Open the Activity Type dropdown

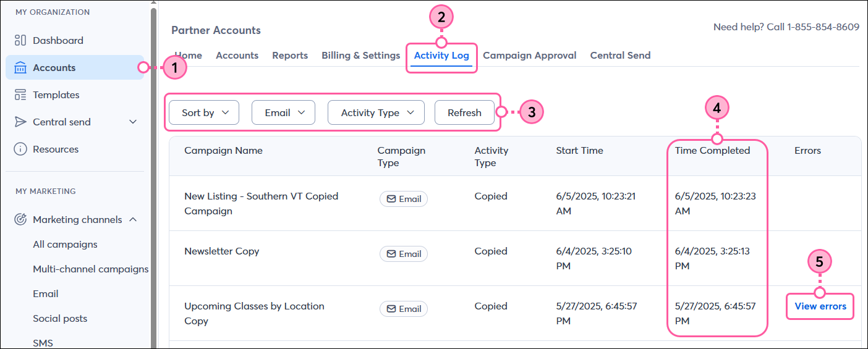click(x=376, y=112)
